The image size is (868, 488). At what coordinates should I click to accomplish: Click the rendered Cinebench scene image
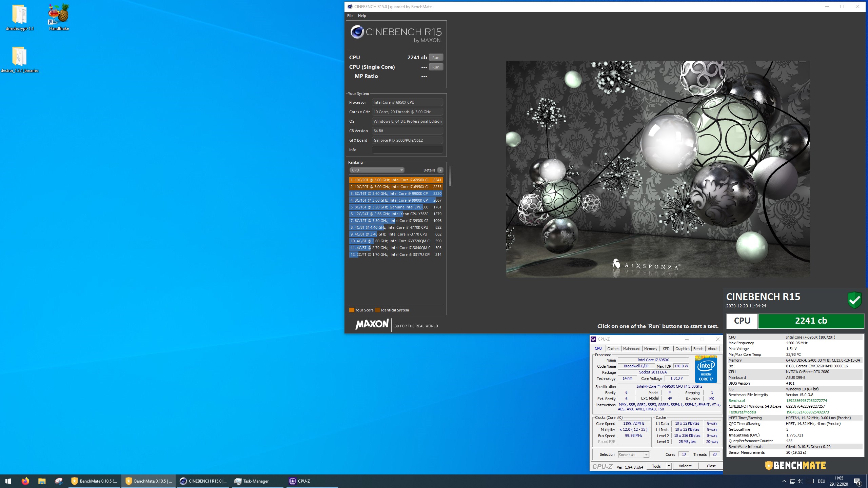coord(658,169)
